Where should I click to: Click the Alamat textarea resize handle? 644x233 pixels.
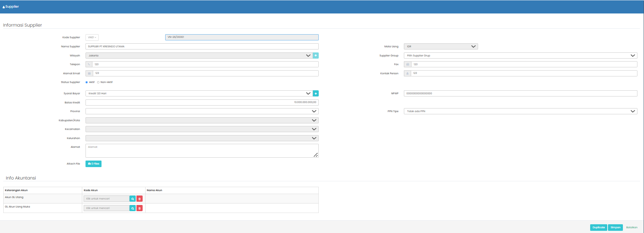click(316, 155)
